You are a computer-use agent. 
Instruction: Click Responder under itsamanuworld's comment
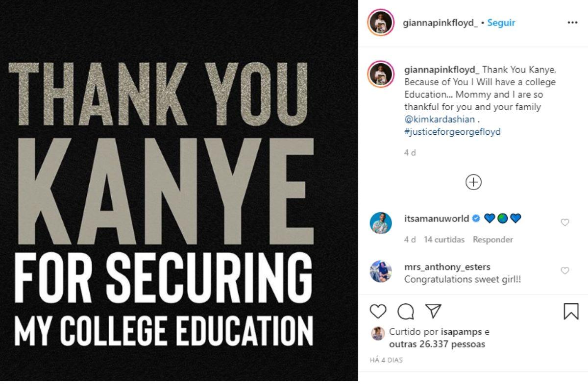492,240
